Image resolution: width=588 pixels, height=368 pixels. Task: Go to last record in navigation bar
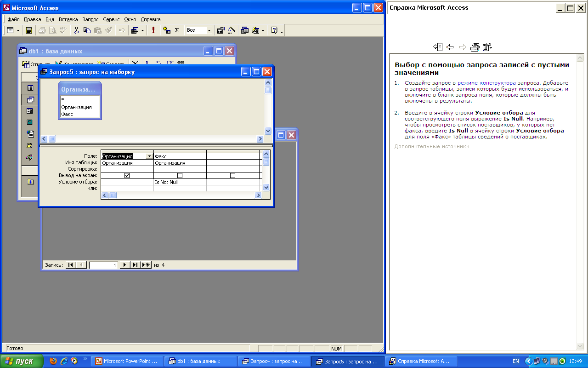[x=135, y=265]
